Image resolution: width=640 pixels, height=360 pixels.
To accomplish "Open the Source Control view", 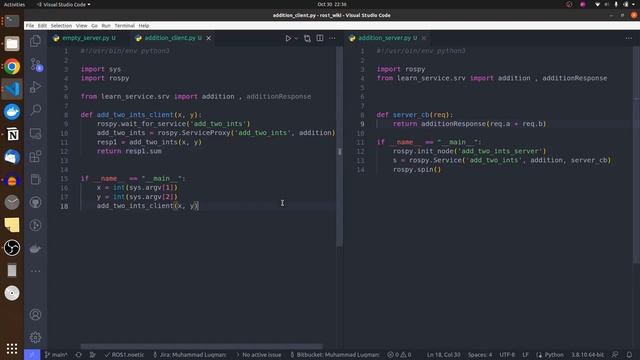I will pyautogui.click(x=36, y=64).
